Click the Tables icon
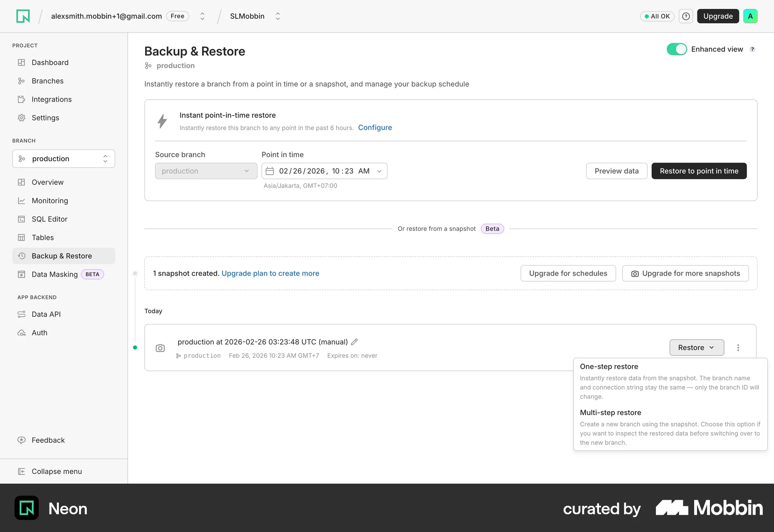Screen dimensions: 774x532 21,238
